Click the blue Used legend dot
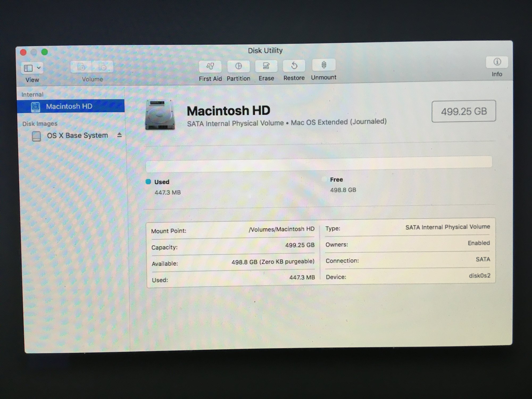This screenshot has height=399, width=532. (x=148, y=182)
